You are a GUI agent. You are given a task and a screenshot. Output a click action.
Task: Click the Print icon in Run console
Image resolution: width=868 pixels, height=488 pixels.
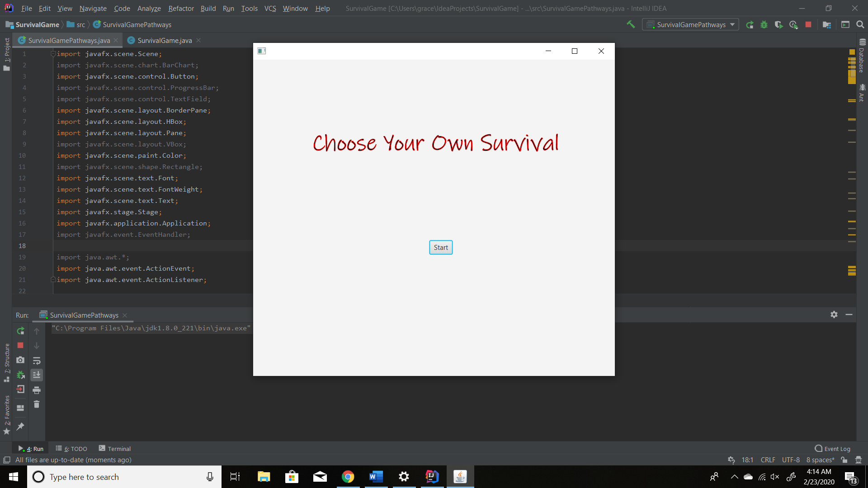(37, 390)
